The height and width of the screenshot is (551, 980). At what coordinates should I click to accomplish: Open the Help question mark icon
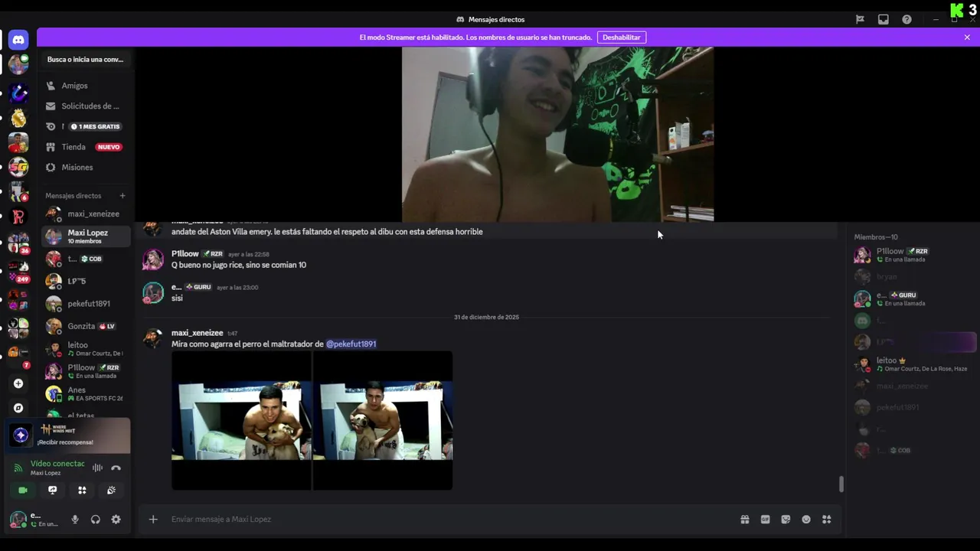(906, 19)
